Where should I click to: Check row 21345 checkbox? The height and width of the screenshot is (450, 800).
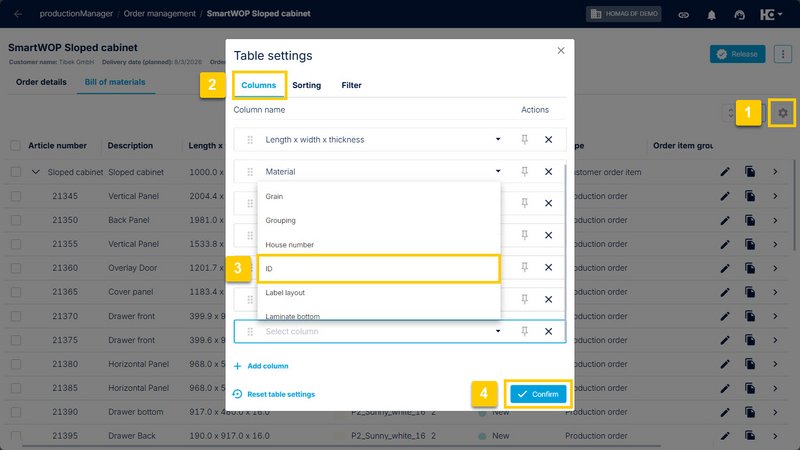tap(15, 196)
